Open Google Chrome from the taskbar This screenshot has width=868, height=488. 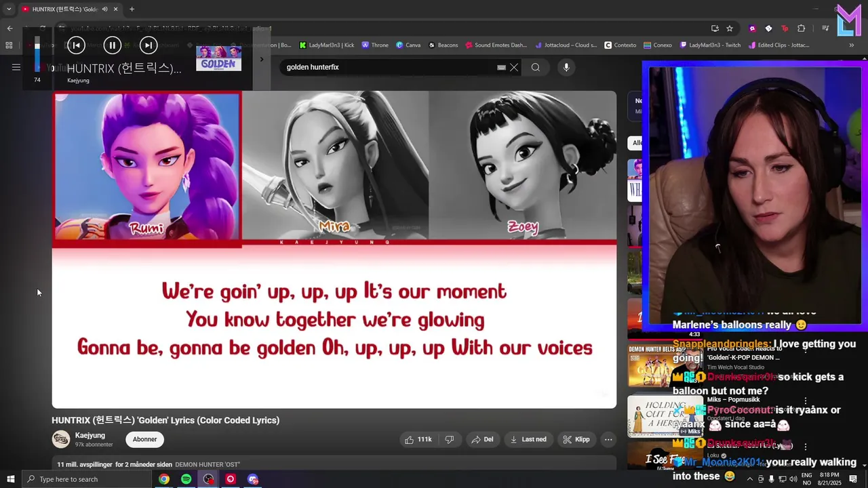(164, 479)
